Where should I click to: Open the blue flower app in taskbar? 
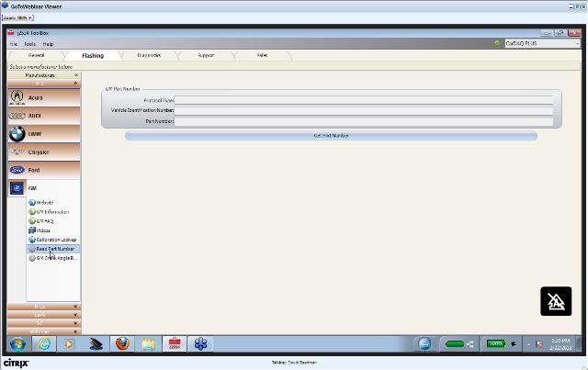[200, 343]
